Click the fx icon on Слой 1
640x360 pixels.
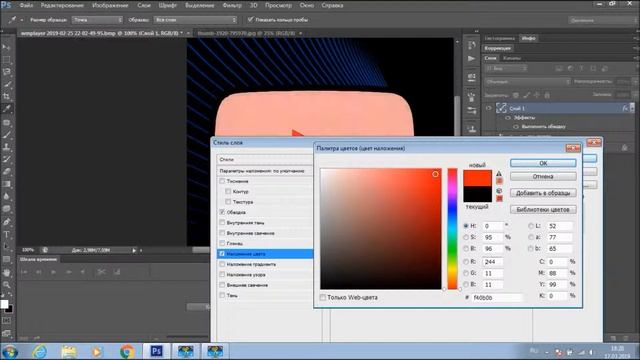click(625, 108)
